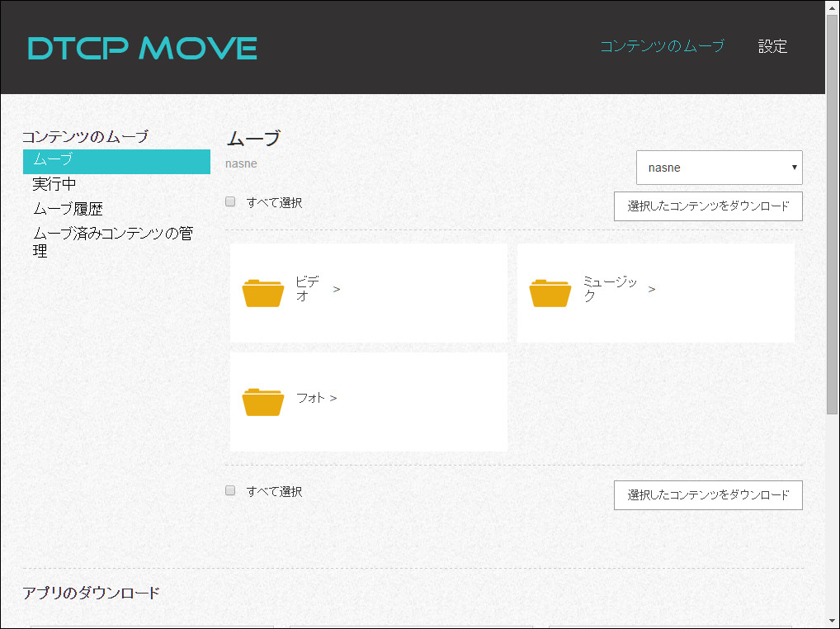840x629 pixels.
Task: Expand the ミュージック folder with its chevron
Action: coord(652,291)
